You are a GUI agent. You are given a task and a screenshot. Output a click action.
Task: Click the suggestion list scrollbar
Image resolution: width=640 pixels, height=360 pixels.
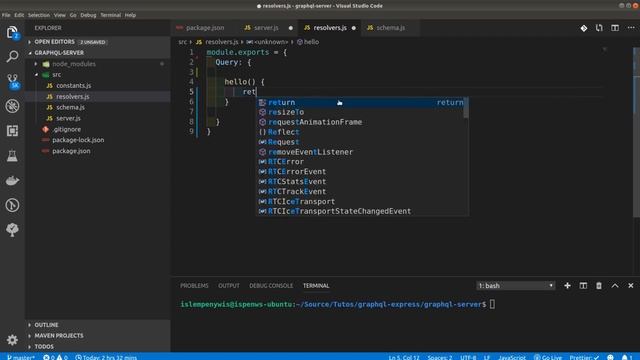[466, 109]
